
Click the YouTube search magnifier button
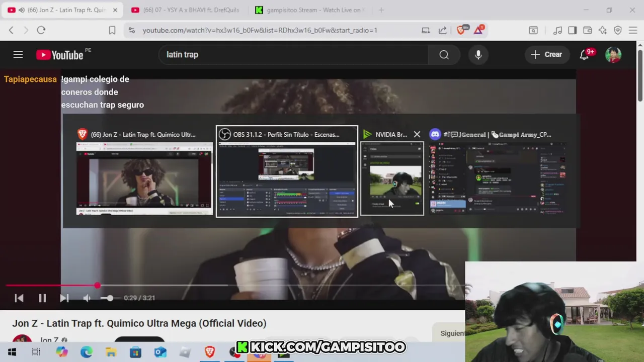444,54
